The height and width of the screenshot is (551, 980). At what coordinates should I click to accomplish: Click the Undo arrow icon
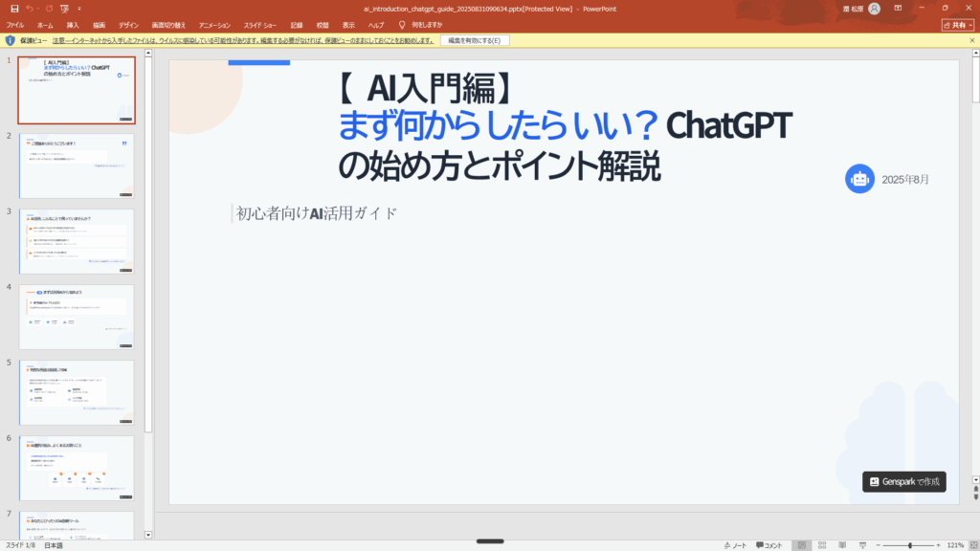point(29,9)
